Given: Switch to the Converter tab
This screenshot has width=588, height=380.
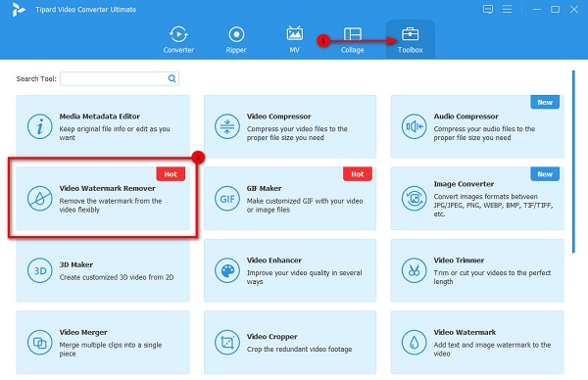Looking at the screenshot, I should (x=178, y=40).
